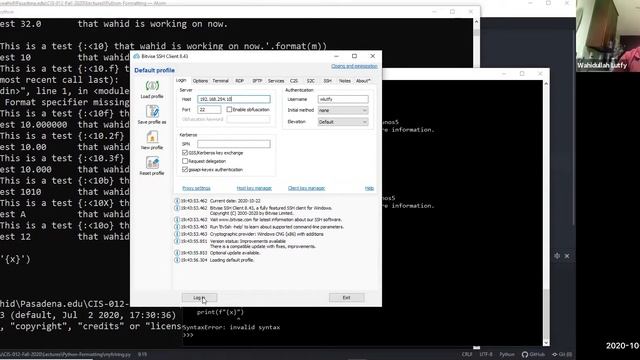Click the Save profile as icon
The image size is (640, 360).
tap(152, 111)
